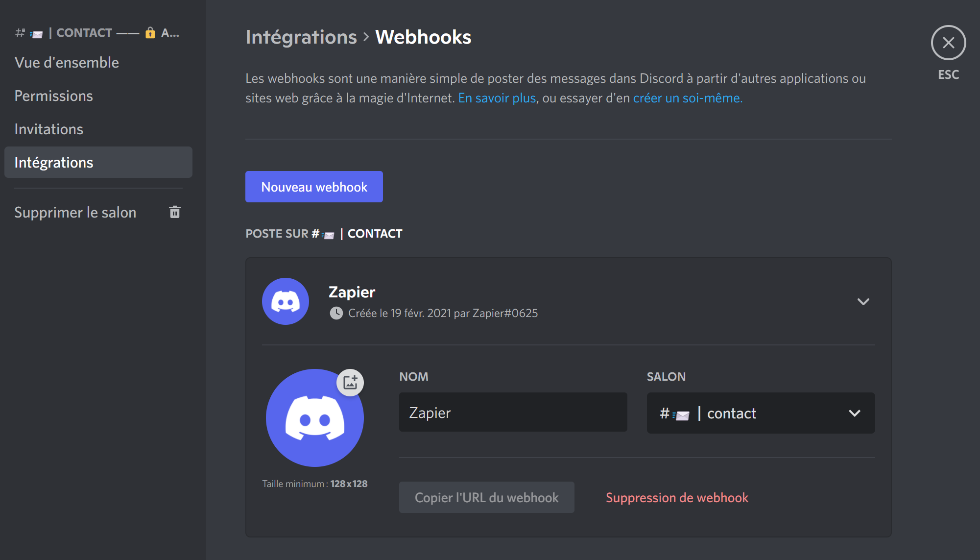This screenshot has width=980, height=560.
Task: Select the trash icon beside Supprimer le salon
Action: click(175, 212)
